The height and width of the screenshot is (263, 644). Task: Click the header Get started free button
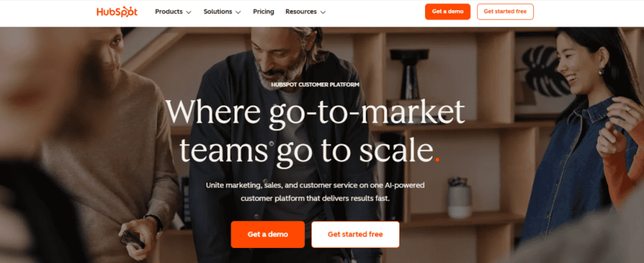[x=505, y=11]
